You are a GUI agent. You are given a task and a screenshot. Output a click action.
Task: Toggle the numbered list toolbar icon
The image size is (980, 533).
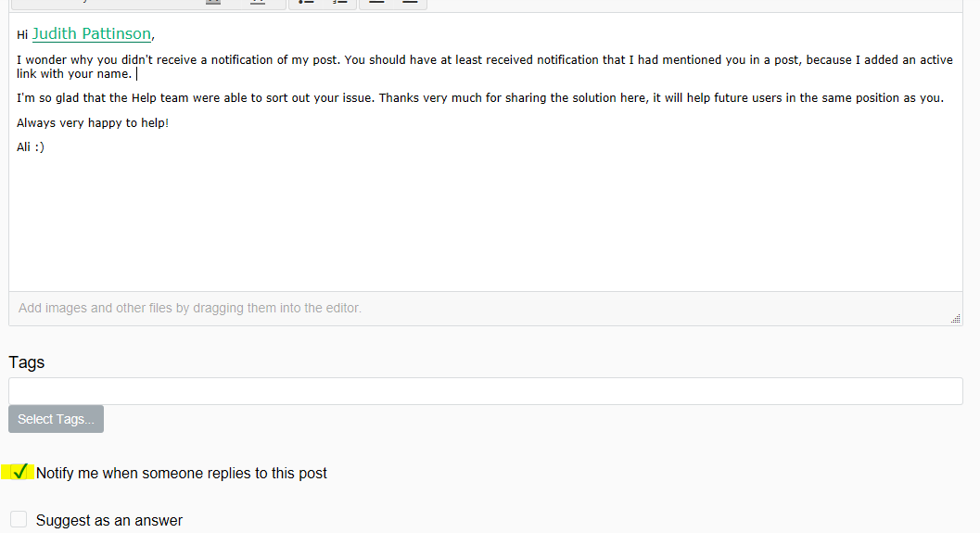[x=339, y=2]
